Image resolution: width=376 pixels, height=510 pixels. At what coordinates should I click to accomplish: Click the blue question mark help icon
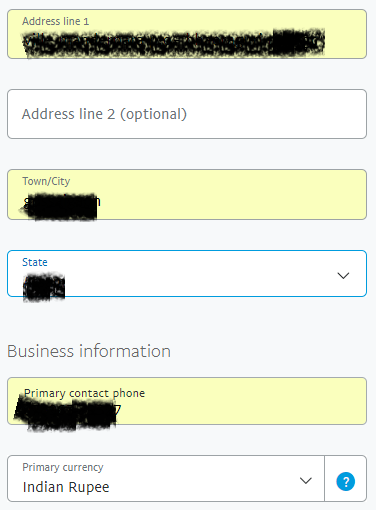[346, 481]
